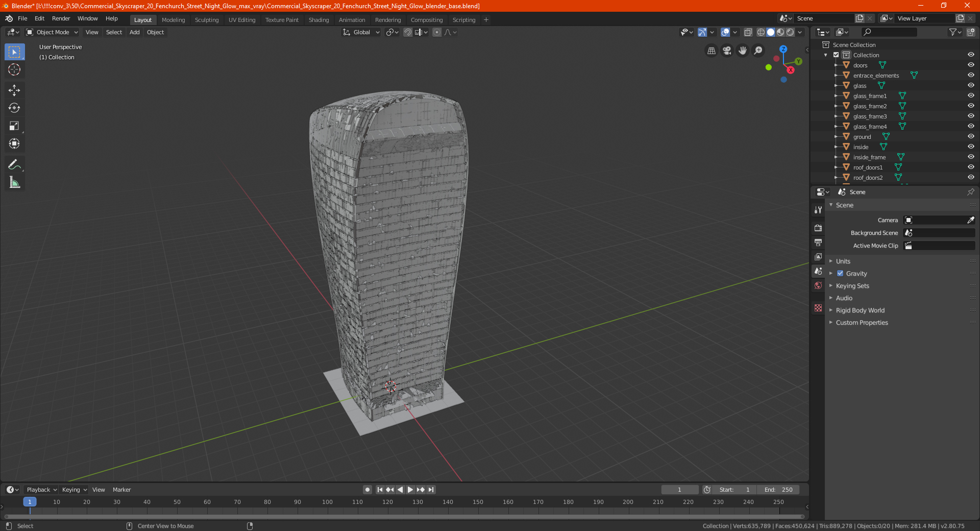Open the Marker menu in timeline

[121, 490]
